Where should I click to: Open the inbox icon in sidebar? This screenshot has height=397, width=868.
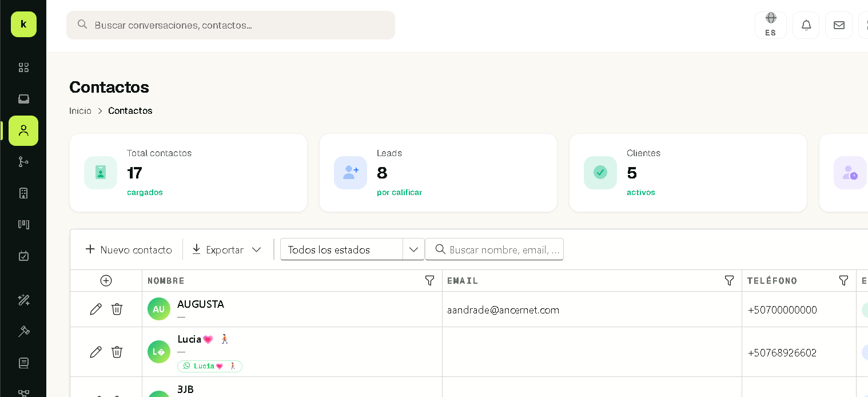click(23, 99)
